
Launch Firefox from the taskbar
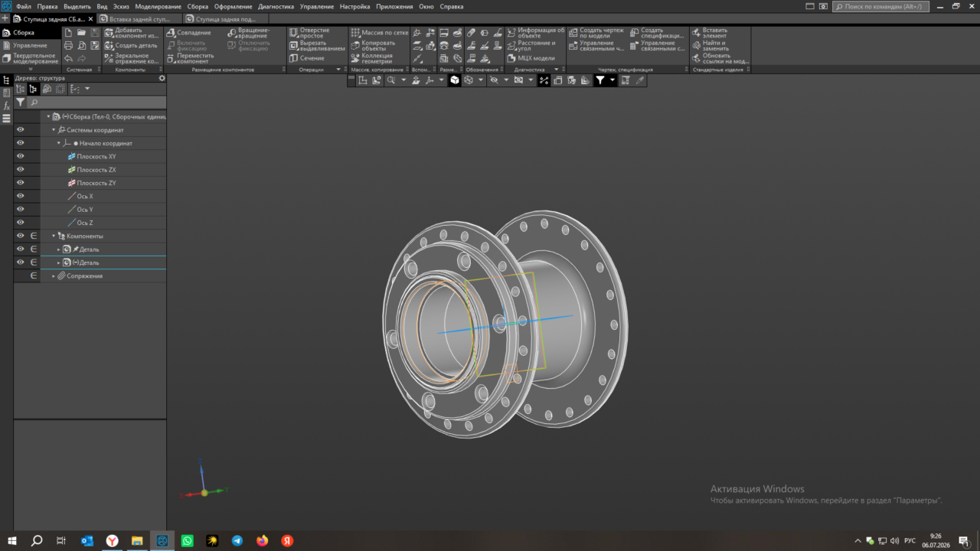(263, 540)
